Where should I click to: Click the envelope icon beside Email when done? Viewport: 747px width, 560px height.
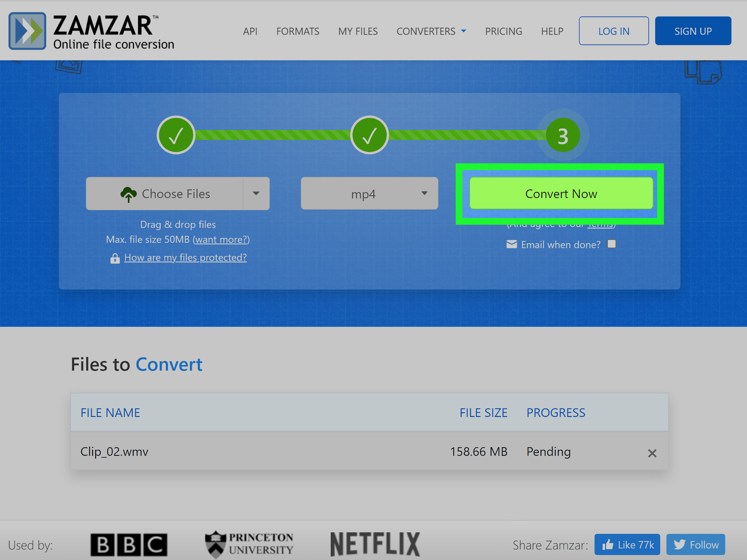(x=512, y=244)
